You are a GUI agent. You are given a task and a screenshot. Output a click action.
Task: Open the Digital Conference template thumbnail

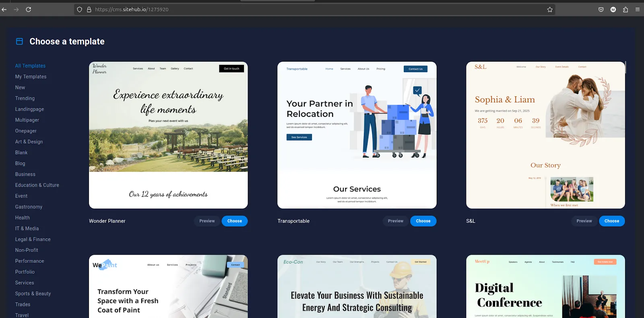tap(545, 286)
